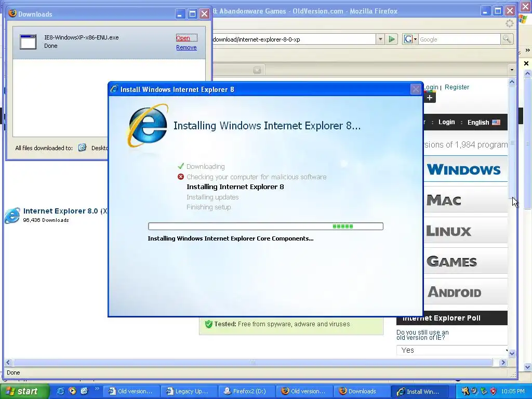Viewport: 532px width, 399px height.
Task: Click the green Go arrow in Firefox address bar
Action: [x=392, y=39]
